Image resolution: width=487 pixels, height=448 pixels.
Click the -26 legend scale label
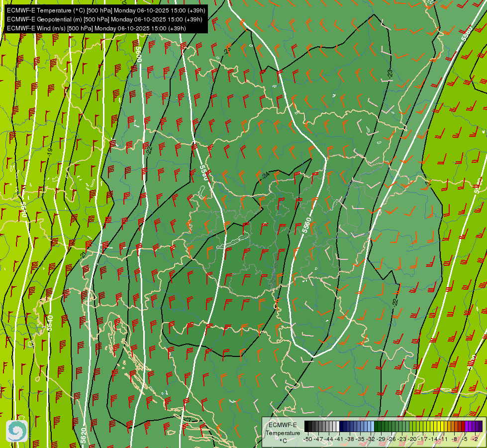(x=391, y=439)
